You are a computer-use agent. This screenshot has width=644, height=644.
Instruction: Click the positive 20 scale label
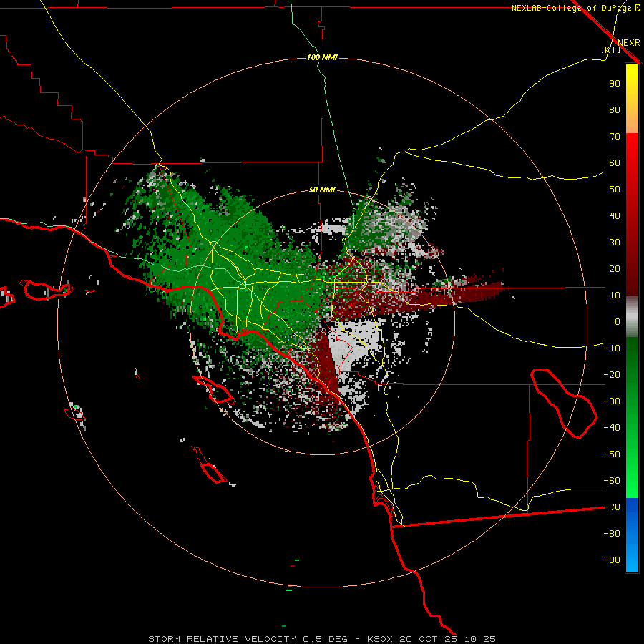615,268
